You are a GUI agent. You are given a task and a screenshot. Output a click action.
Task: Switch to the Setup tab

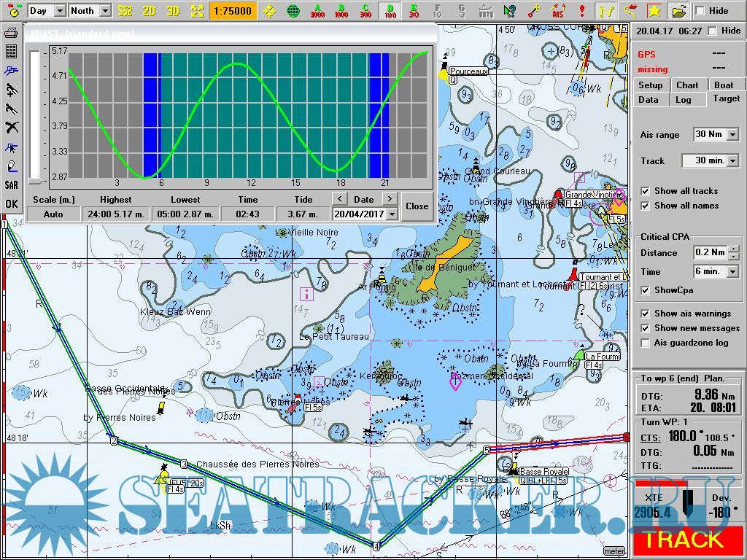click(x=650, y=85)
